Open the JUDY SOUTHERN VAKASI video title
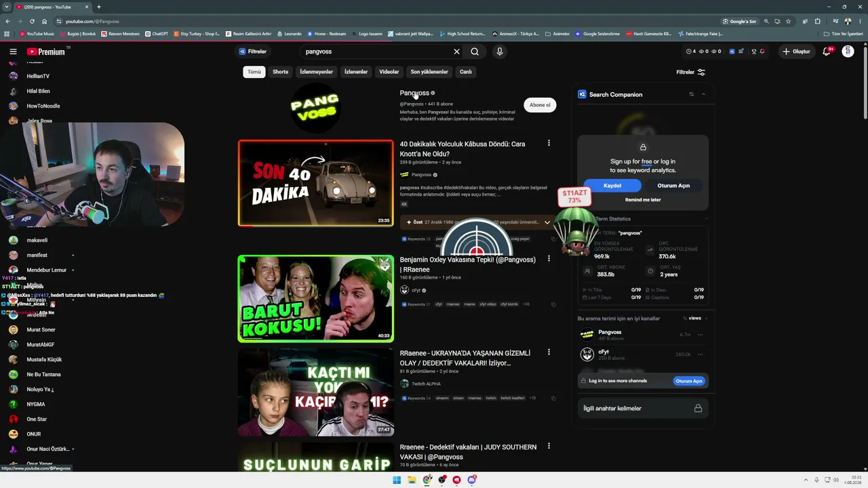This screenshot has width=868, height=488. 468,452
